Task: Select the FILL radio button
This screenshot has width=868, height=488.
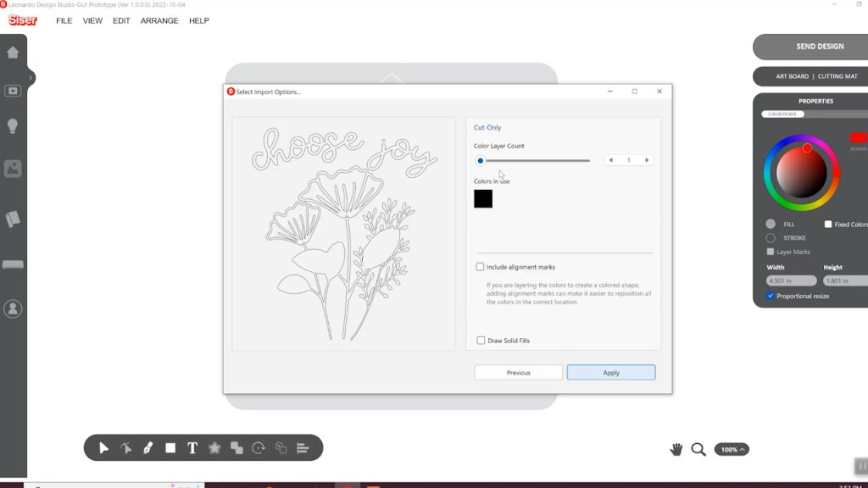Action: 771,224
